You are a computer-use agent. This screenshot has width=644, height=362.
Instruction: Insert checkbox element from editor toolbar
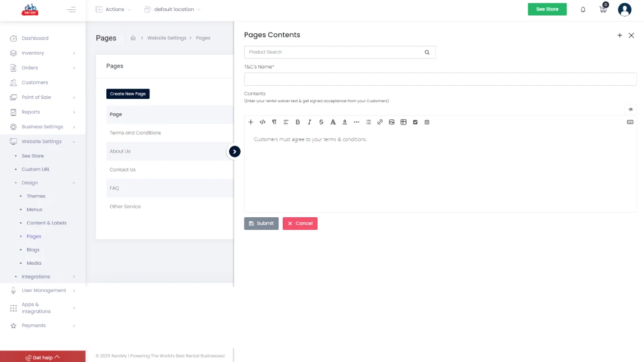click(x=415, y=122)
